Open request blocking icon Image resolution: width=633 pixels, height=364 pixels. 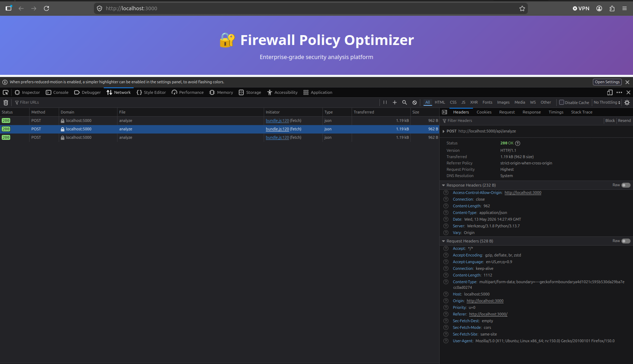[x=415, y=102]
